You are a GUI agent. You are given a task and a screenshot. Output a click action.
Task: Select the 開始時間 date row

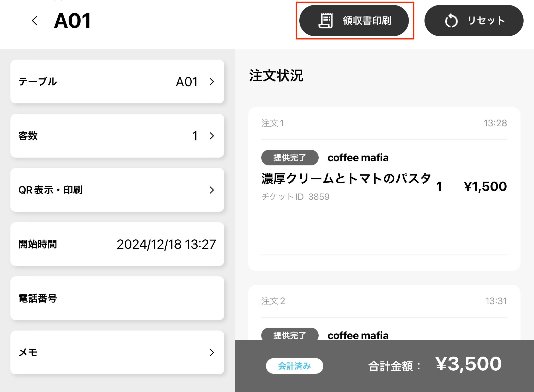[x=117, y=244]
